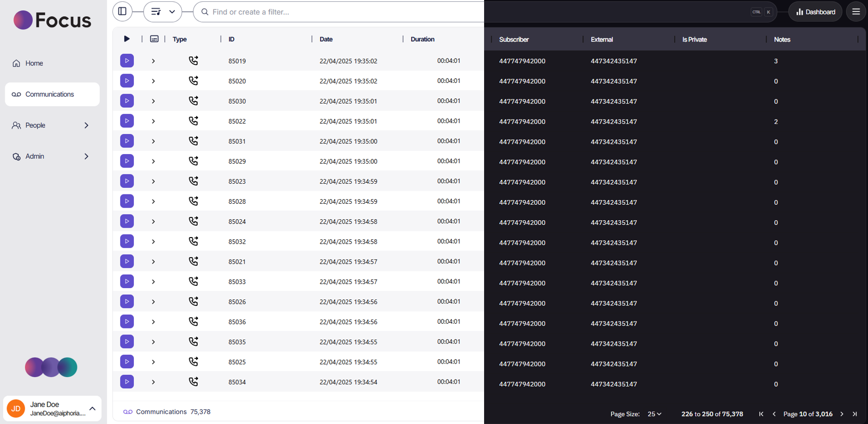Click the play icon in the table header
Viewport: 868px width, 424px height.
126,39
